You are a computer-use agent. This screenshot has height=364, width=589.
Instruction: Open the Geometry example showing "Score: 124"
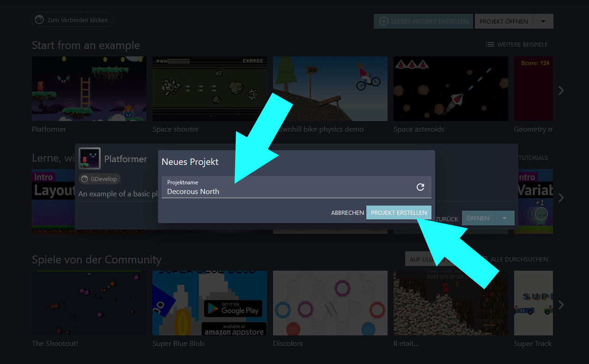pos(534,89)
